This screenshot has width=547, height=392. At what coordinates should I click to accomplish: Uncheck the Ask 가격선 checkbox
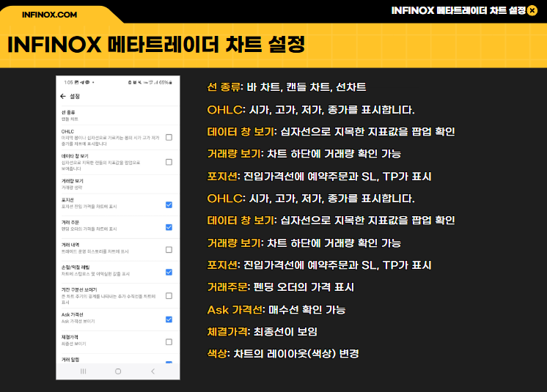[169, 319]
